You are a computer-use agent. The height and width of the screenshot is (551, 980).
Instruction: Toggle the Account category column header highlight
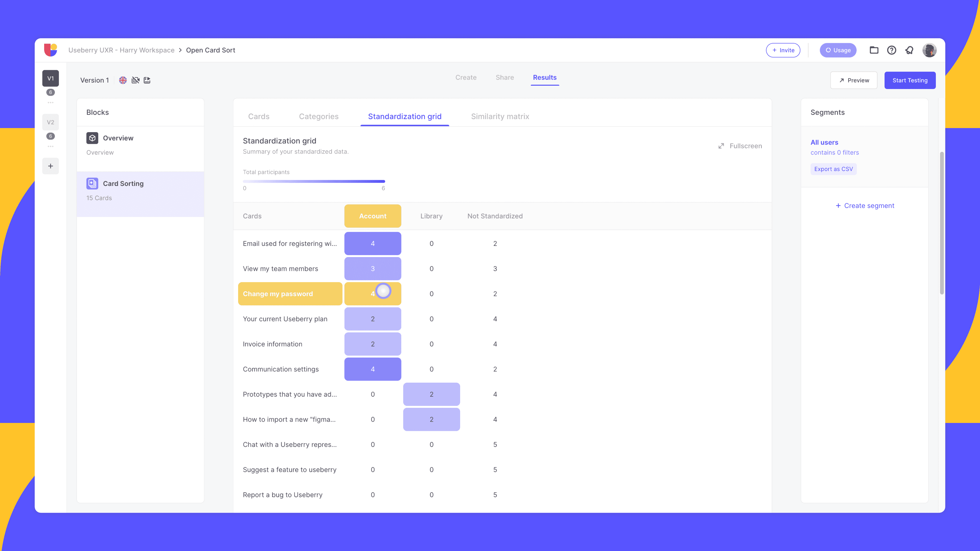tap(372, 216)
